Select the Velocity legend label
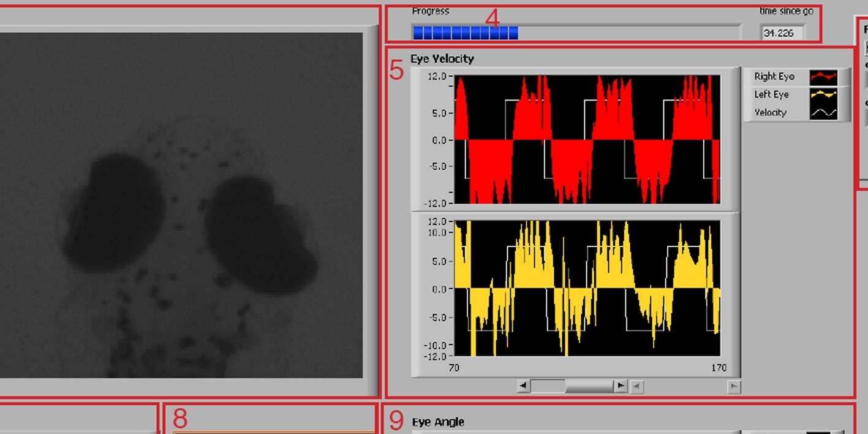 pos(770,112)
